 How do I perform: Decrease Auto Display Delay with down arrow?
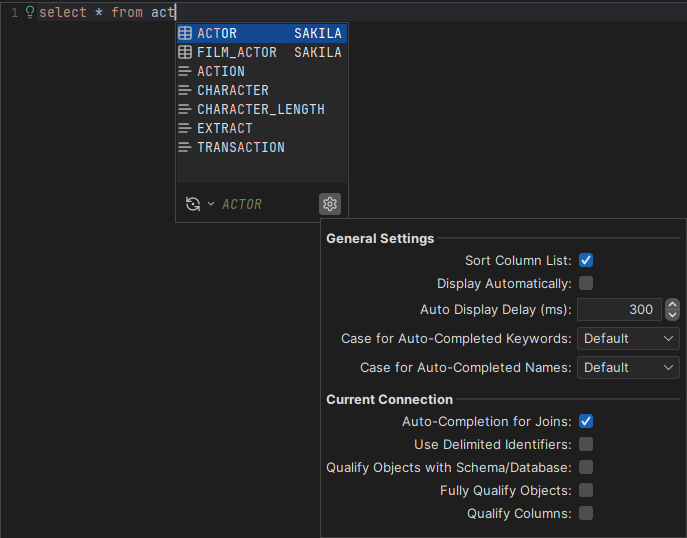pos(673,315)
